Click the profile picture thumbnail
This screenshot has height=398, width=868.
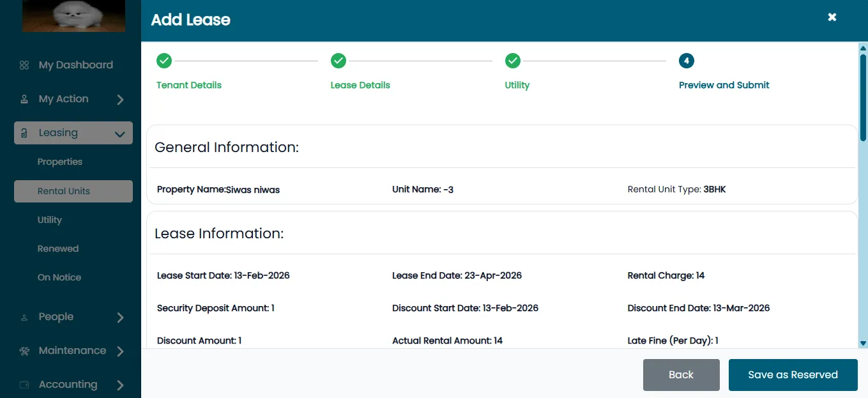pos(73,16)
